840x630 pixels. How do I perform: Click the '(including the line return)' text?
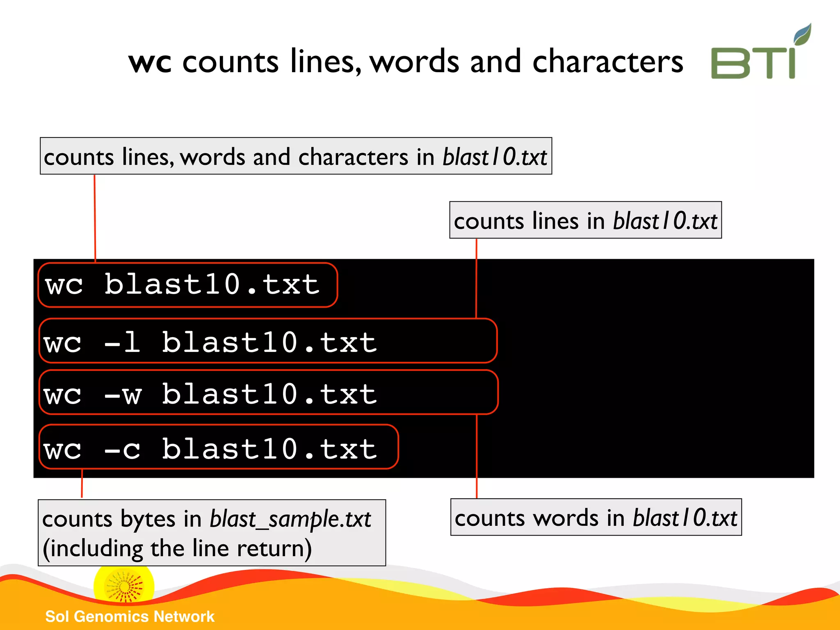177,548
